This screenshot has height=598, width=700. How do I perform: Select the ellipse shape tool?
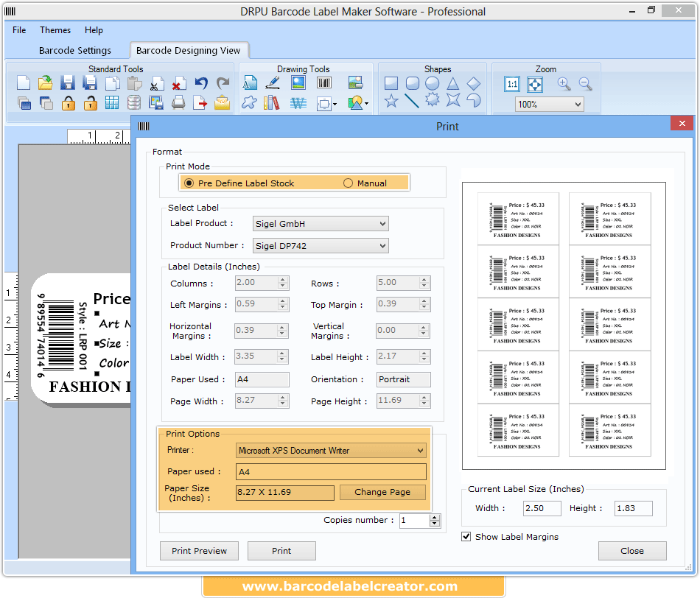pyautogui.click(x=434, y=82)
